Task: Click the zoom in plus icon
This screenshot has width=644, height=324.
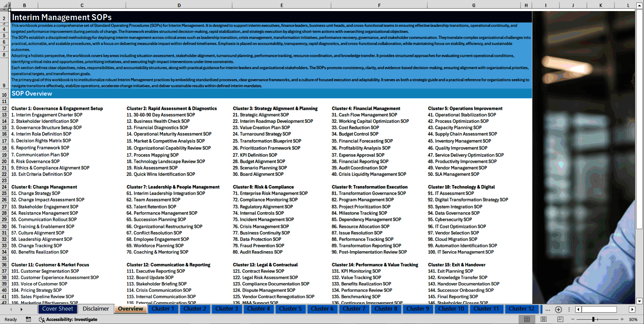Action: [622, 319]
